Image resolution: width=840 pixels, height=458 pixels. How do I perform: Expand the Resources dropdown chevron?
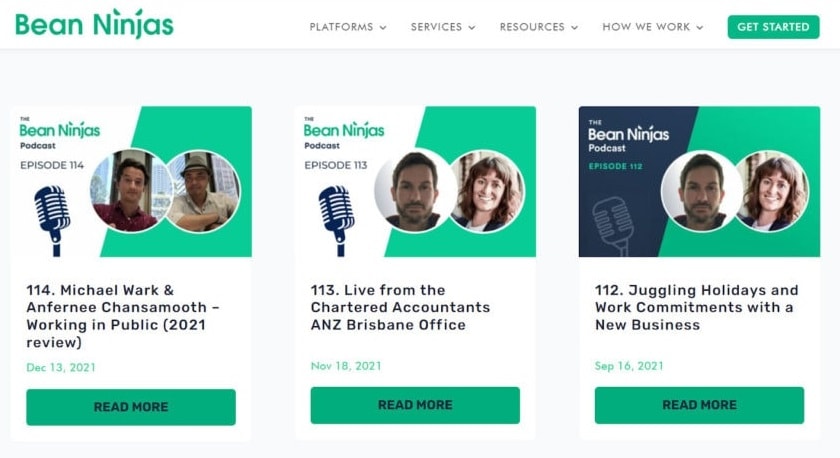(x=575, y=28)
